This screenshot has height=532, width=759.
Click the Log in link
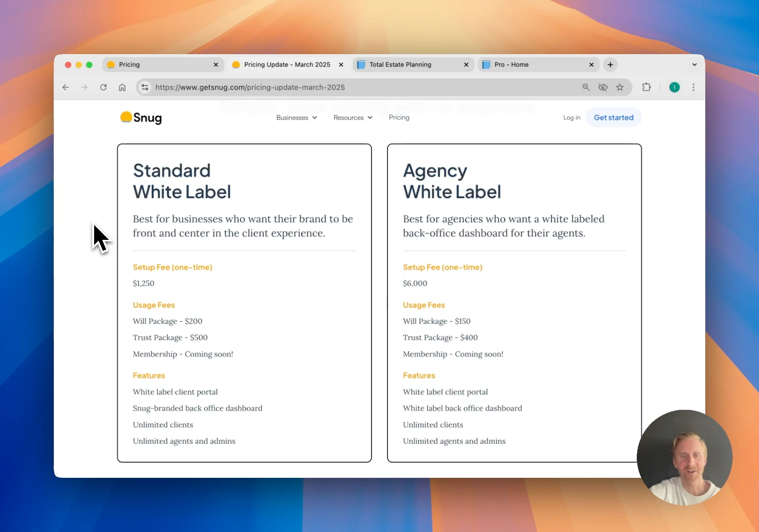pos(572,118)
